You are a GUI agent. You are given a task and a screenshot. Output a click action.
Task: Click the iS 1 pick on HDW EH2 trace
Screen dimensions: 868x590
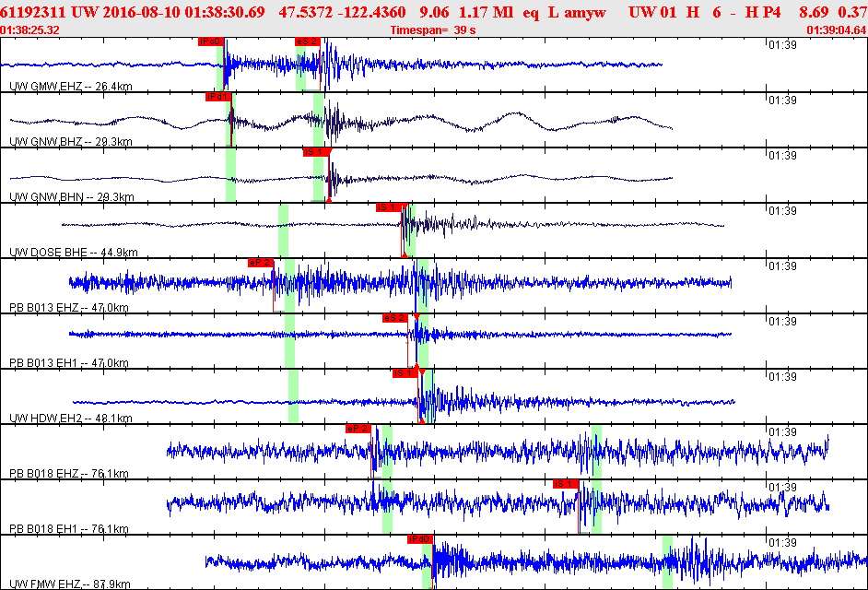405,373
